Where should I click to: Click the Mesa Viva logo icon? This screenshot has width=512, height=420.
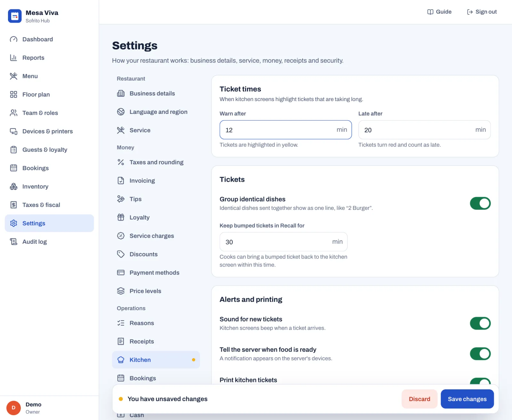click(15, 16)
